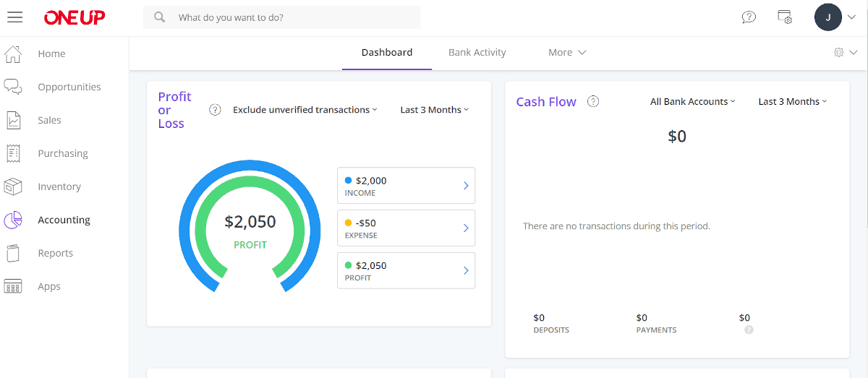Click the Income row arrow chevron
The height and width of the screenshot is (378, 868).
coord(466,186)
